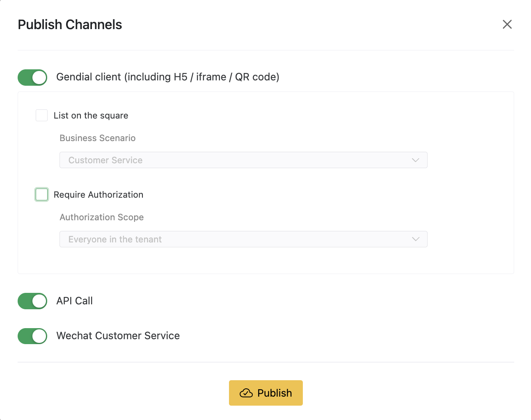This screenshot has width=531, height=420.
Task: Click the "API Call" label text
Action: 74,301
